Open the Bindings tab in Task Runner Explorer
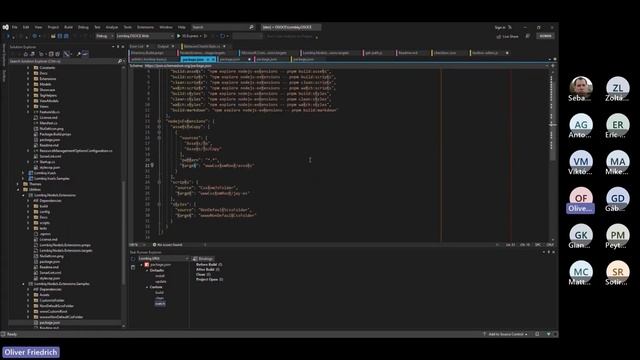 [203, 259]
